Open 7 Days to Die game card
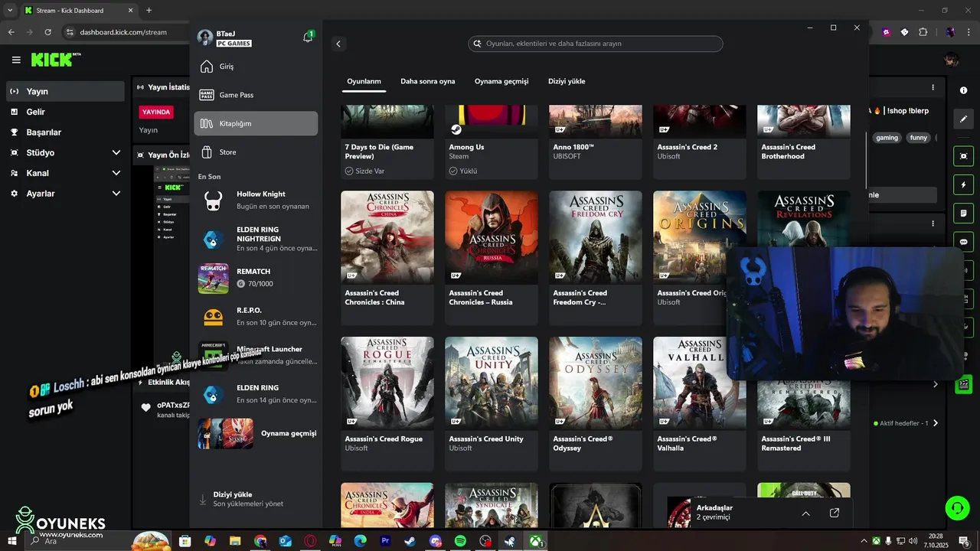 pyautogui.click(x=387, y=142)
